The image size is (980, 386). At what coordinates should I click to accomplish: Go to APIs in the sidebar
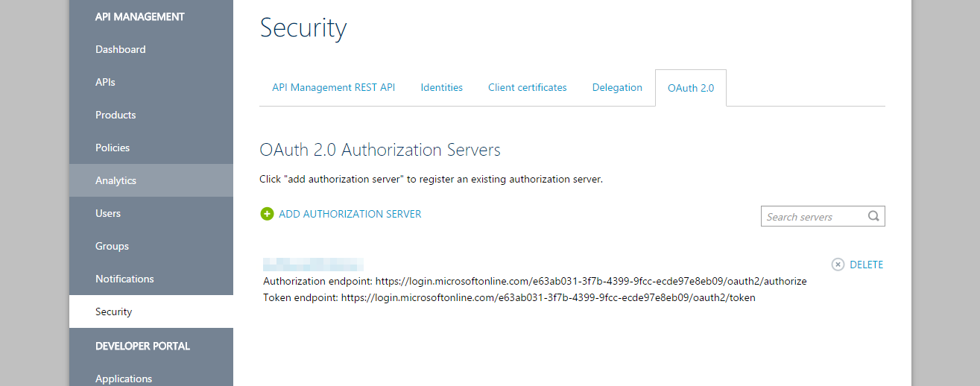click(x=105, y=82)
